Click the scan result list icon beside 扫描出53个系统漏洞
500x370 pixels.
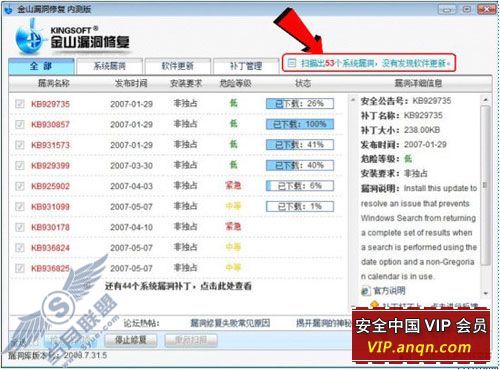point(292,63)
